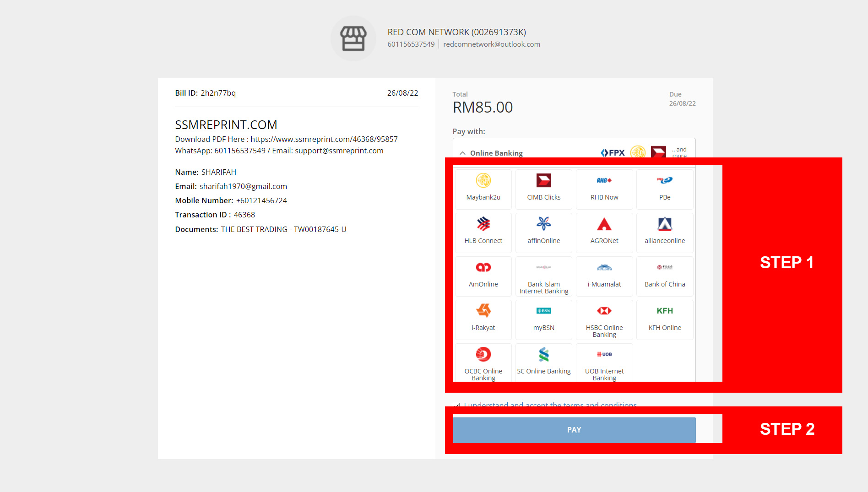Click the WhatsApp support contact line
This screenshot has height=492, width=868.
point(279,151)
